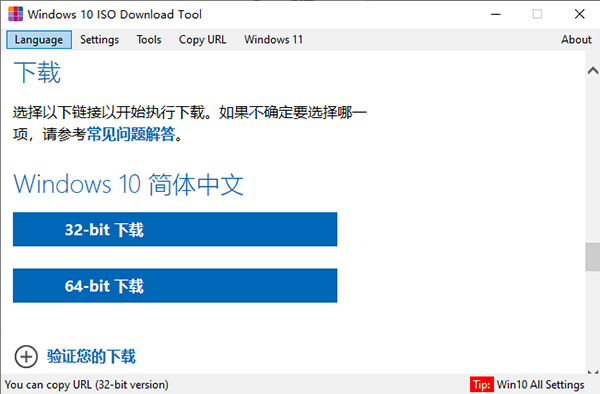Open the About menu item
This screenshot has width=600, height=394.
click(x=576, y=40)
